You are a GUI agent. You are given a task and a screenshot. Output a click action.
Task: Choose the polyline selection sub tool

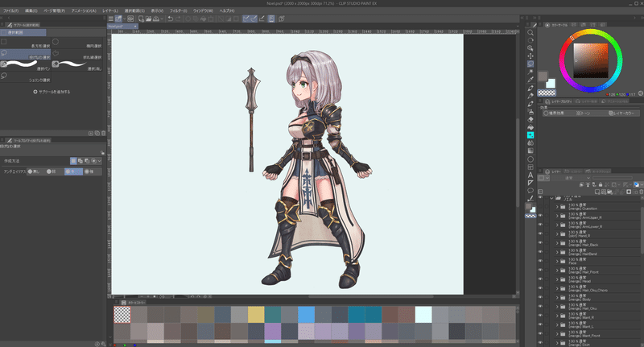click(76, 54)
